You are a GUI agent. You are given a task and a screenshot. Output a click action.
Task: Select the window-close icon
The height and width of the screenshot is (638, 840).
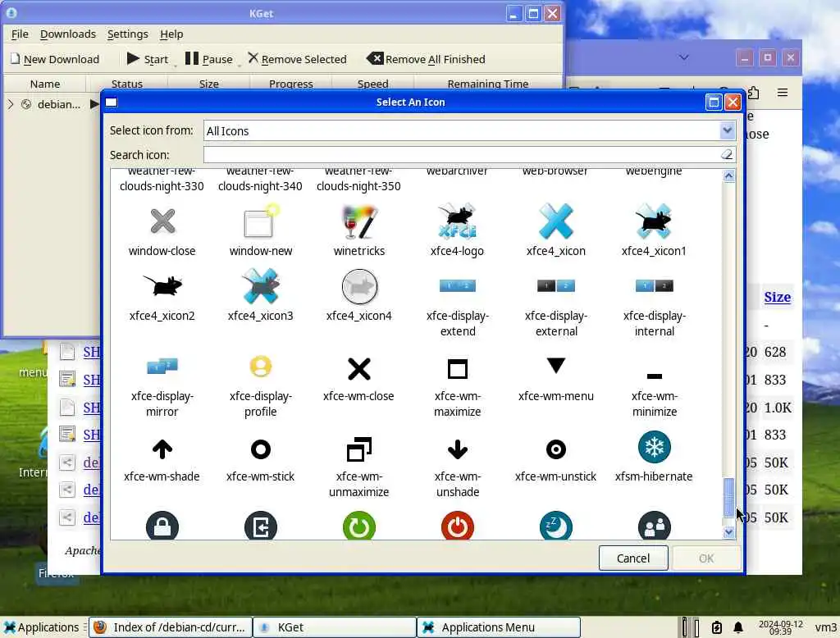coord(162,221)
